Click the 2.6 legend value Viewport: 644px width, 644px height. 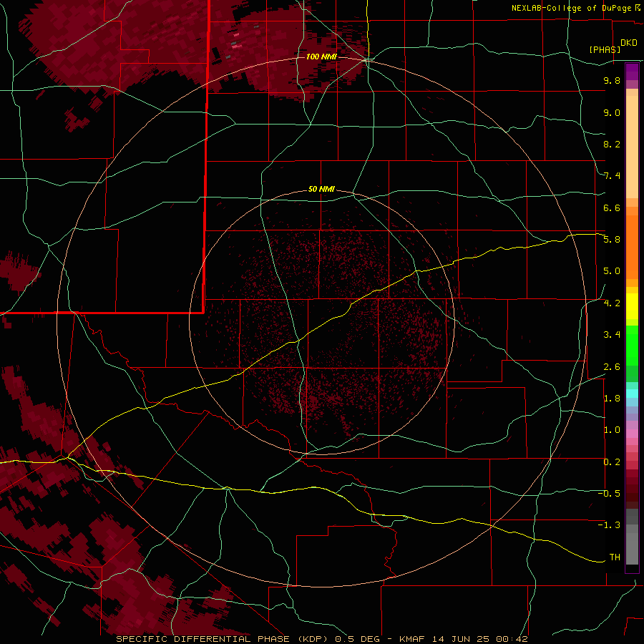coord(612,367)
